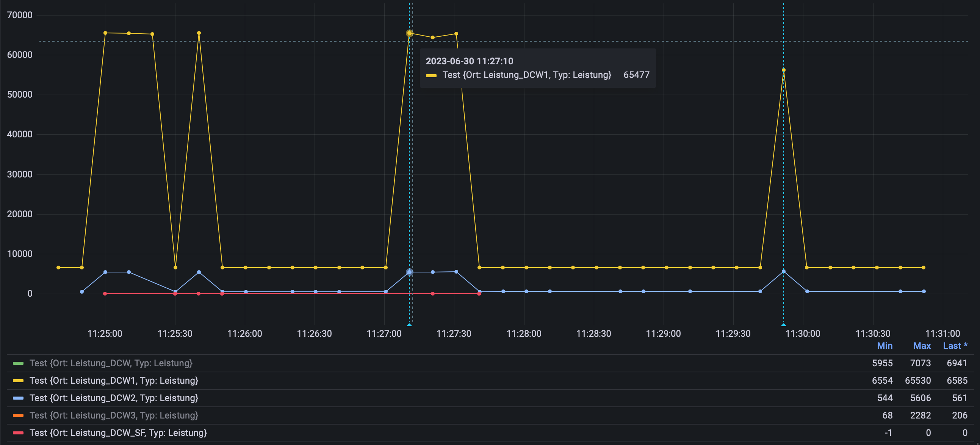The image size is (980, 445).
Task: Click the orange Leistung_DCW3 legend color swatch
Action: (x=18, y=415)
